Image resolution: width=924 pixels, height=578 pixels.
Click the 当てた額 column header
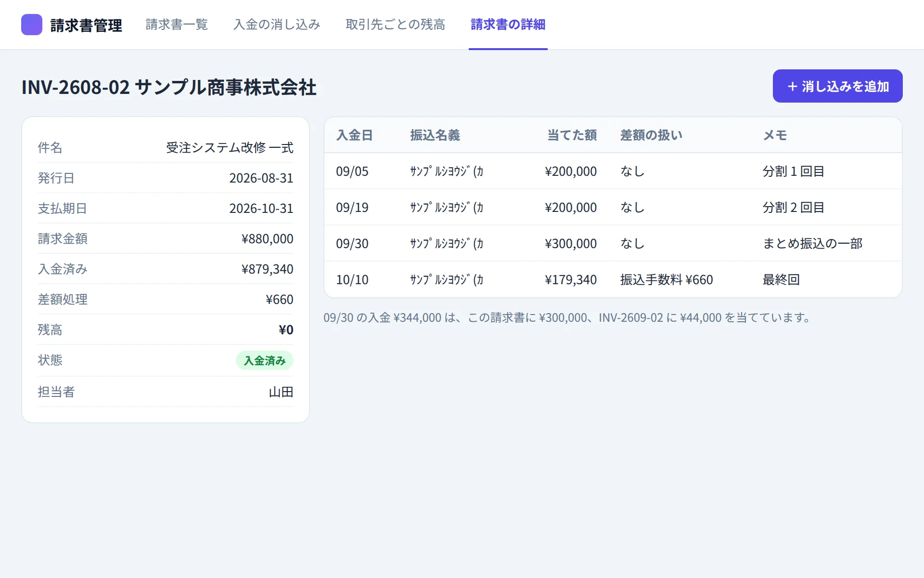572,135
